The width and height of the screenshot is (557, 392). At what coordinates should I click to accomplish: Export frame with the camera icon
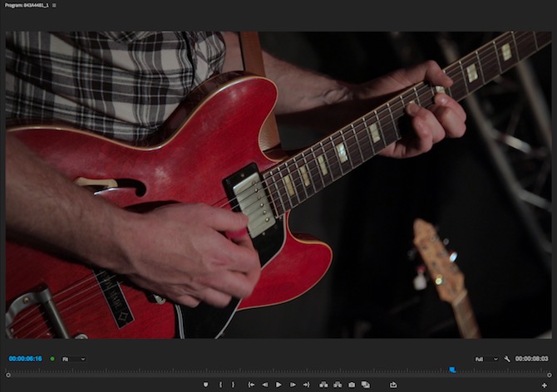click(352, 385)
